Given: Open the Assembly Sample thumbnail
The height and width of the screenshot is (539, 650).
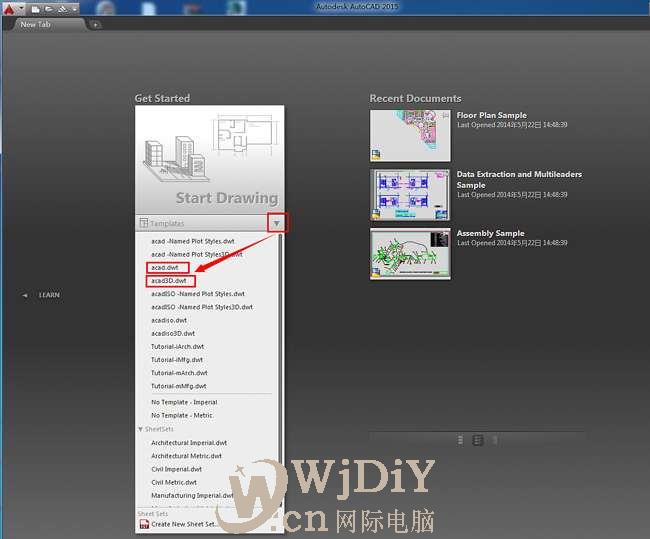Looking at the screenshot, I should tap(409, 254).
